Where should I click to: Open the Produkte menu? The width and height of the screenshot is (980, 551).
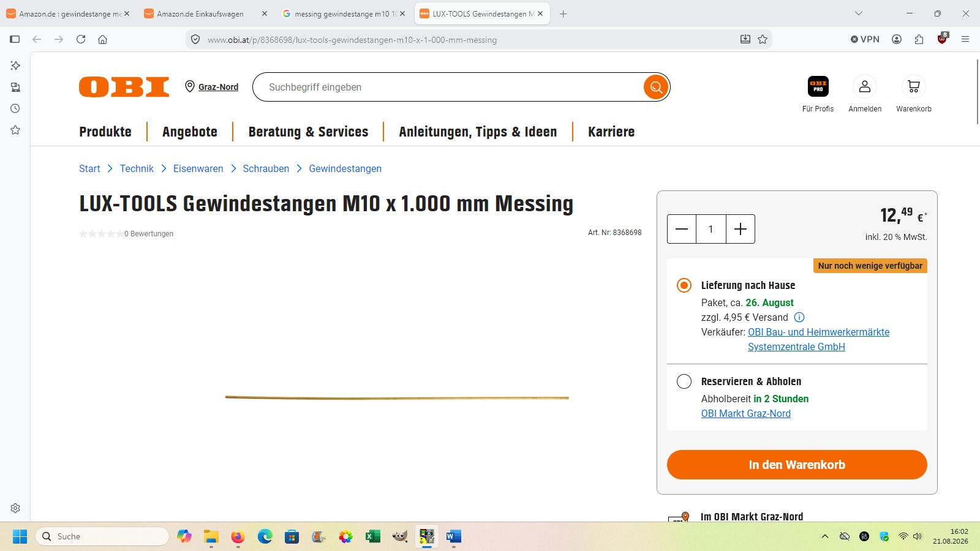105,132
